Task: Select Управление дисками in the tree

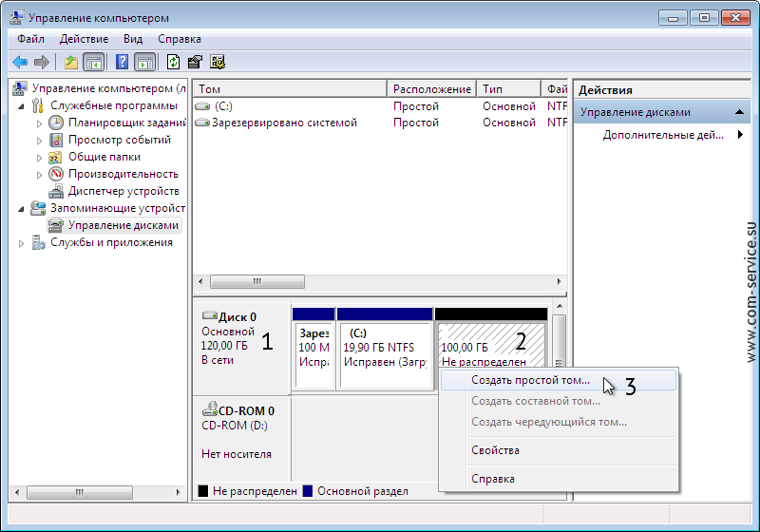Action: [123, 225]
